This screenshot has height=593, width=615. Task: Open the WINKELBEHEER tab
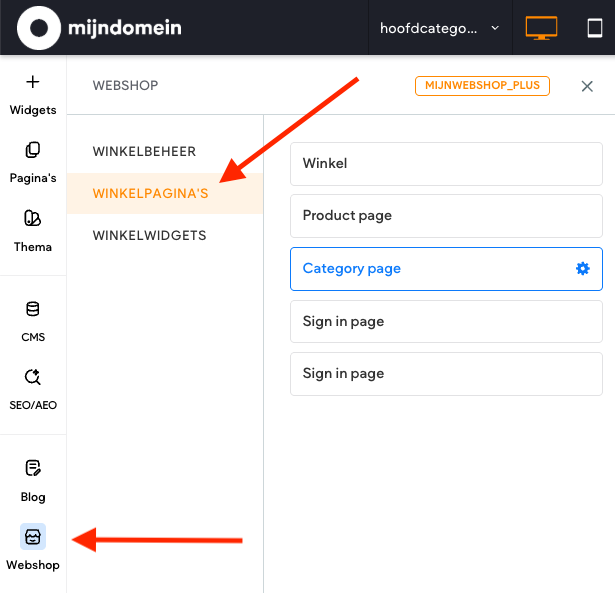[144, 152]
